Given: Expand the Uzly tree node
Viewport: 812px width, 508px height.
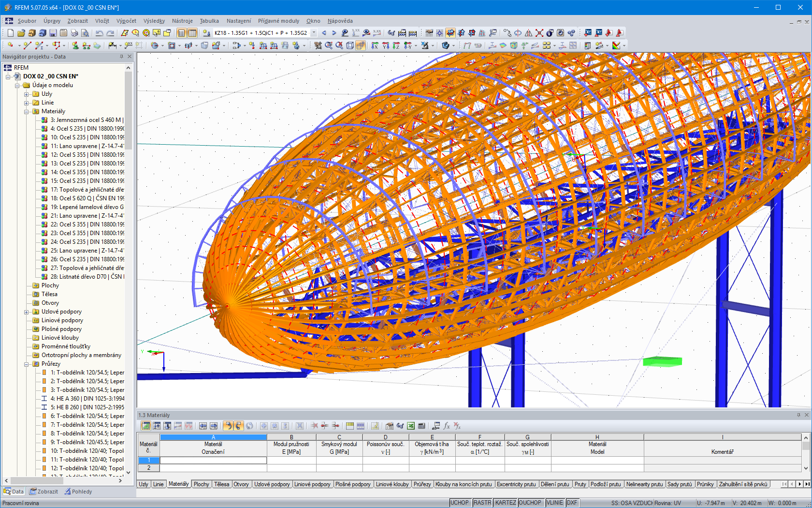Looking at the screenshot, I should pyautogui.click(x=27, y=94).
